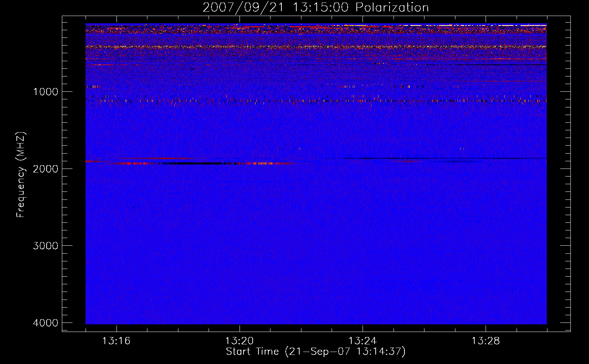Click the 13:20 time tick label
589x364 pixels.
pyautogui.click(x=240, y=341)
